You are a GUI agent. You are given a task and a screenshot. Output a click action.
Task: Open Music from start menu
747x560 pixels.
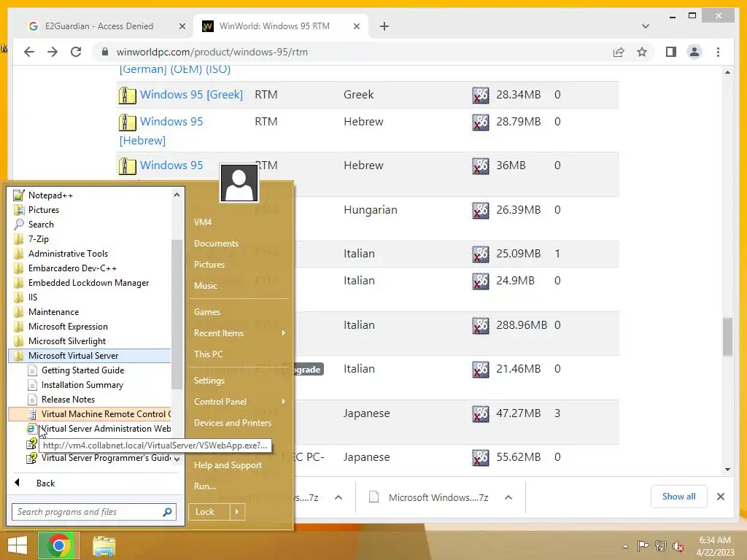click(x=205, y=286)
